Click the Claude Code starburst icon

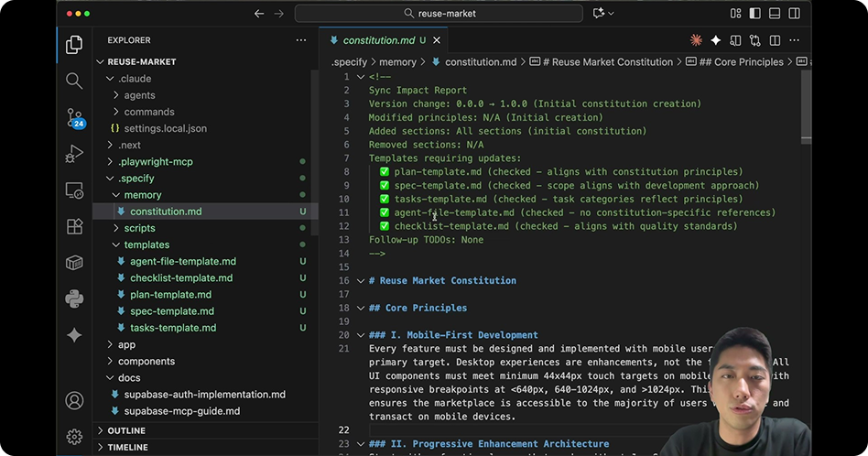click(696, 40)
